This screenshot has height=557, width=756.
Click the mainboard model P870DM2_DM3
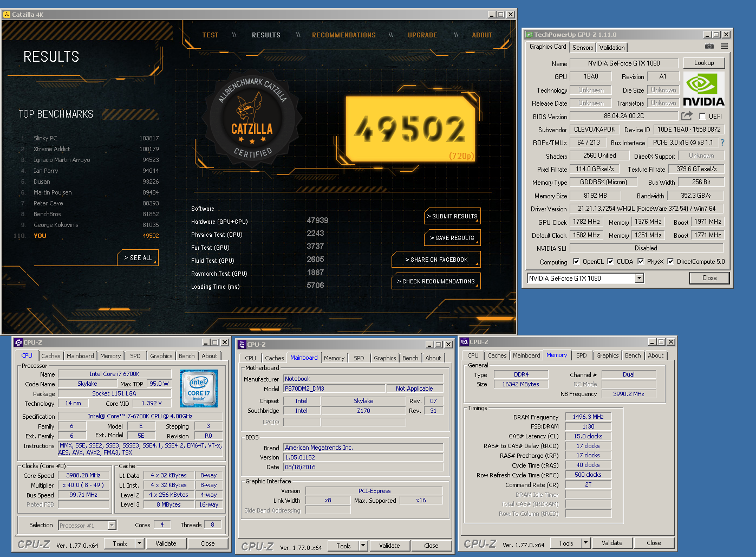[334, 388]
